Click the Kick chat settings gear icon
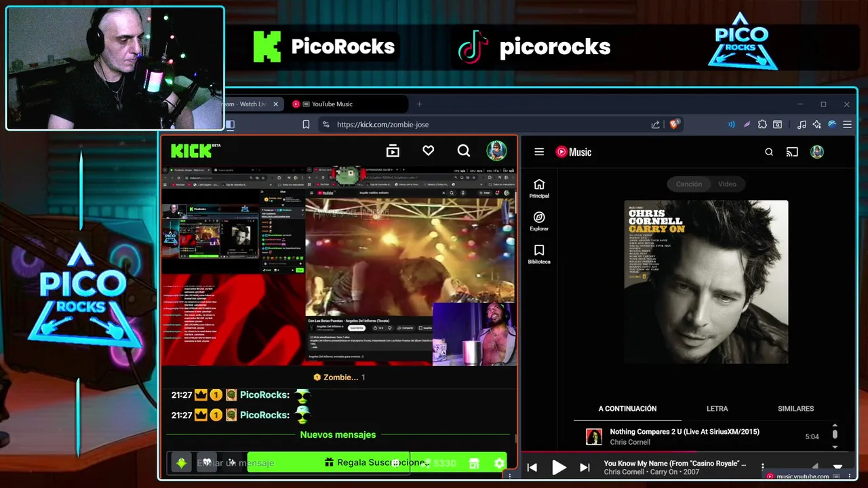868x488 pixels. coord(499,463)
